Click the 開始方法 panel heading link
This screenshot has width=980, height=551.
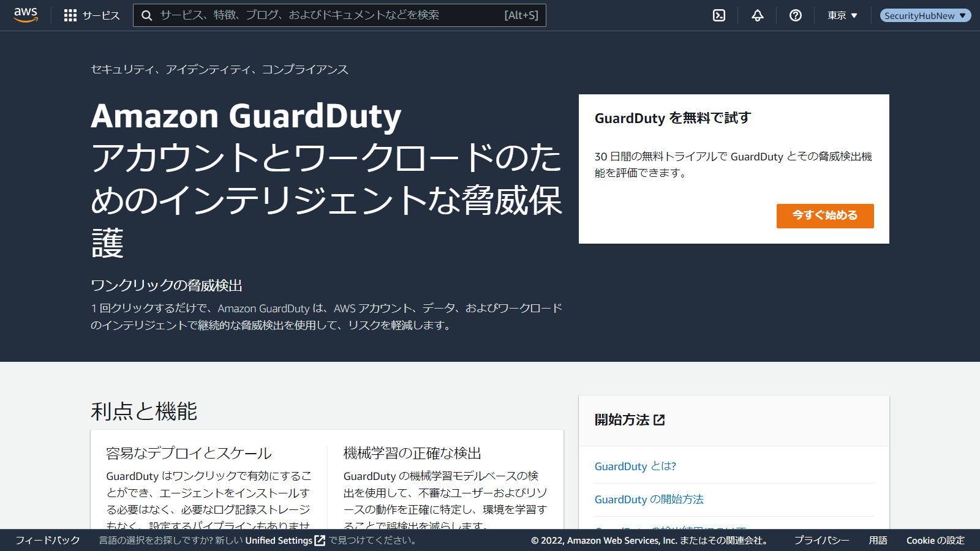(x=622, y=420)
